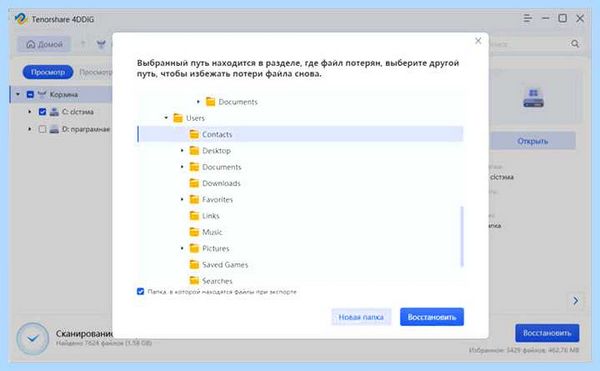Expand the C: сістэма drive node
Screen dimensions: 600x371
click(30, 112)
